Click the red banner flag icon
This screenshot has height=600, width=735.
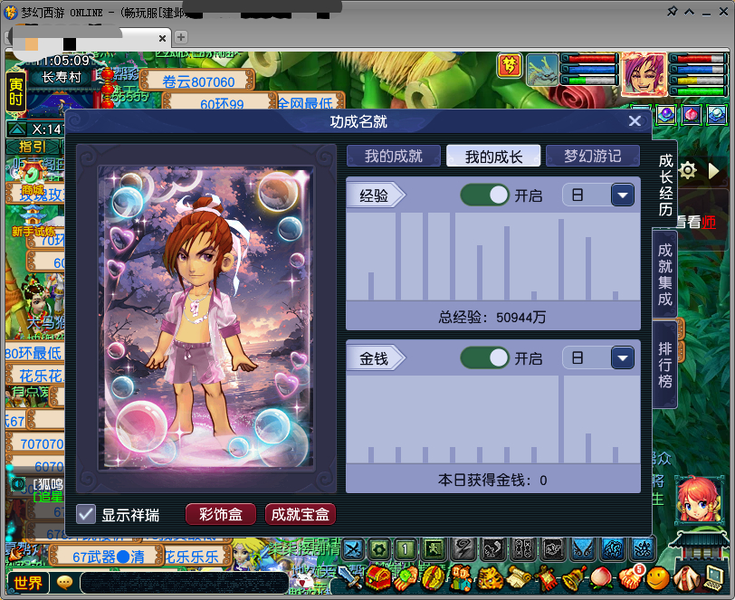click(x=546, y=578)
